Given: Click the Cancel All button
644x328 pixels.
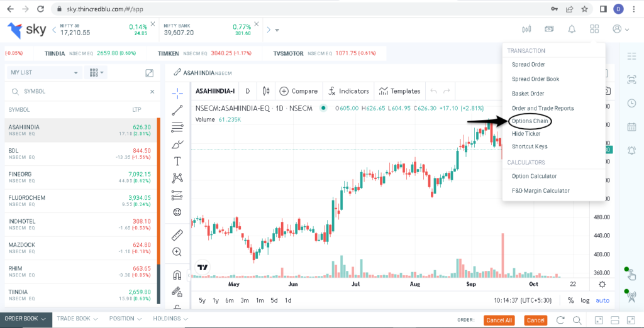Looking at the screenshot, I should click(x=499, y=320).
